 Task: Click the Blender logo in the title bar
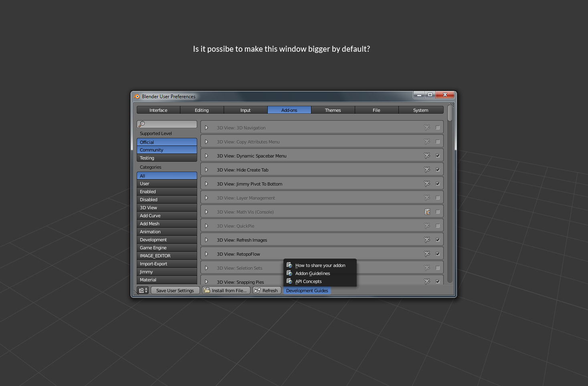137,96
